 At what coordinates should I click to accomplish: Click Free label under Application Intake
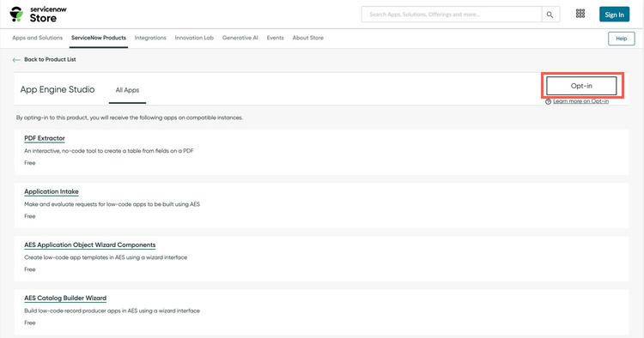(x=30, y=216)
